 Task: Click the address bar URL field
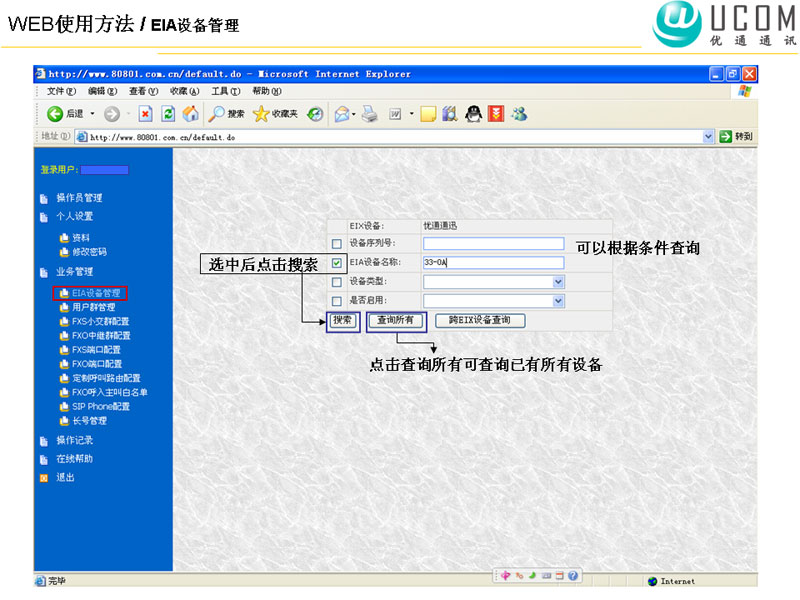click(389, 137)
